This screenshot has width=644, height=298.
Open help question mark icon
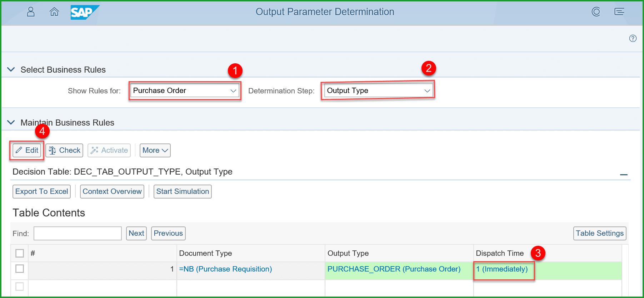tap(633, 38)
